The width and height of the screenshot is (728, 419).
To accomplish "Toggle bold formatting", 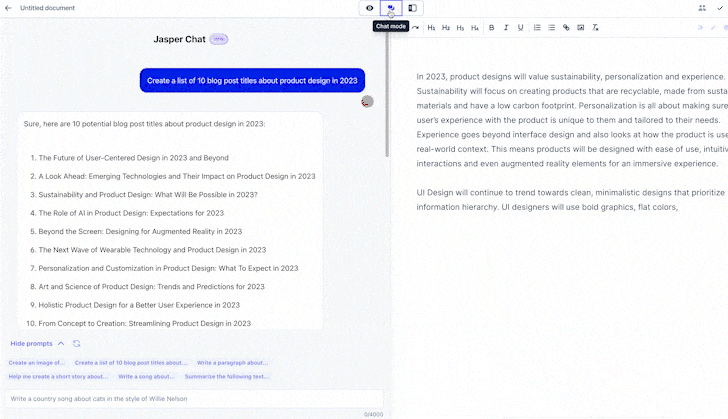I will 492,28.
